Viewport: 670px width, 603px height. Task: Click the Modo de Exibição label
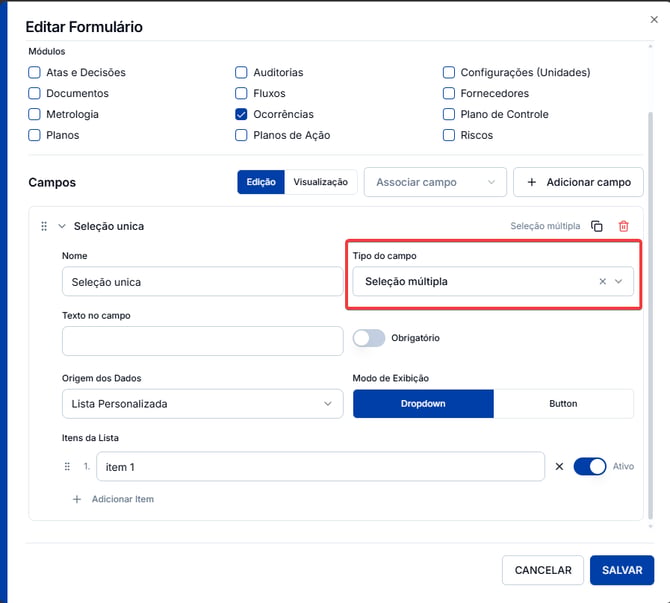pyautogui.click(x=391, y=378)
